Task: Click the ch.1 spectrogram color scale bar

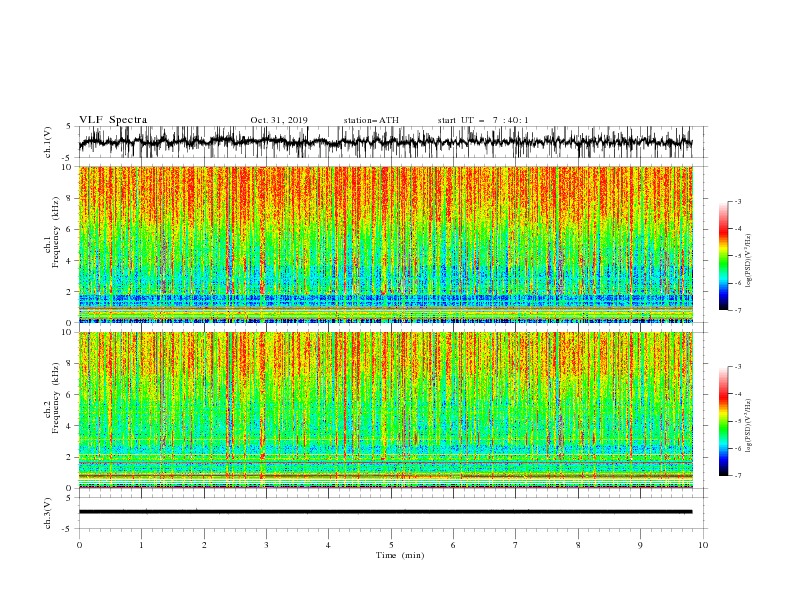Action: coord(723,256)
